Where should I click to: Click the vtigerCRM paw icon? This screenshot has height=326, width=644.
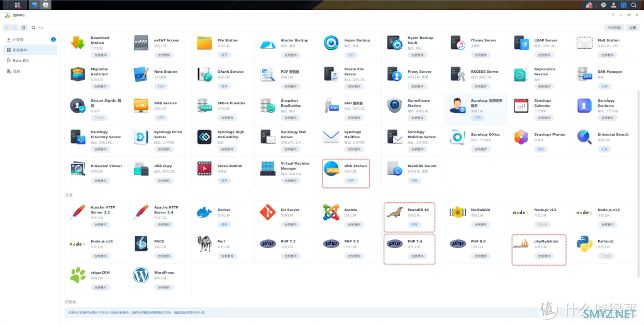click(x=77, y=275)
